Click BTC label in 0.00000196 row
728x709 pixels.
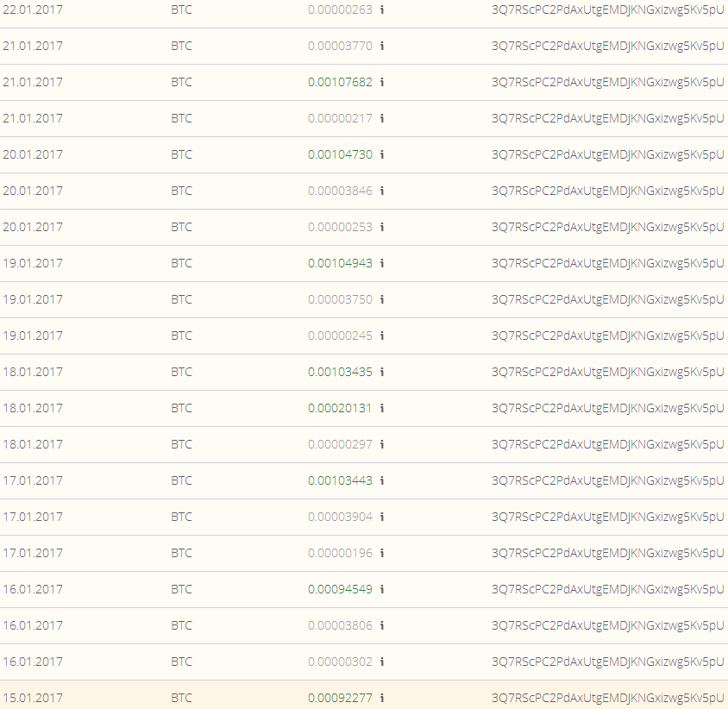[181, 553]
